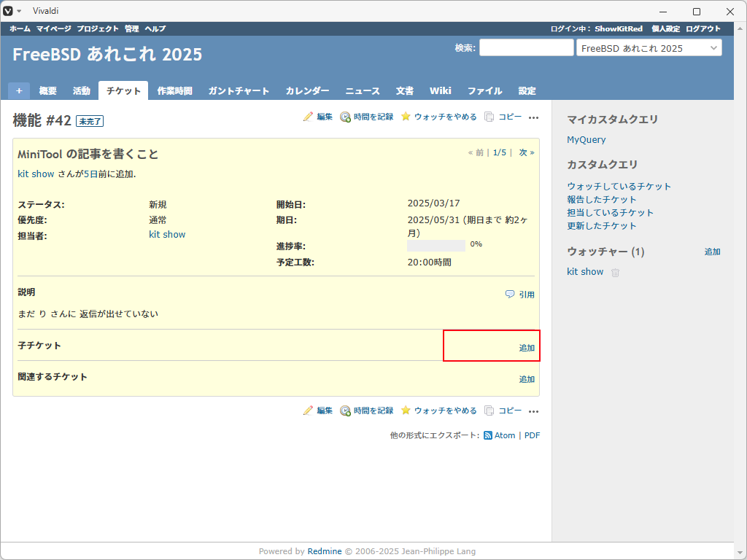Open ウォッチしているチケット query
This screenshot has height=560, width=747.
pos(619,186)
